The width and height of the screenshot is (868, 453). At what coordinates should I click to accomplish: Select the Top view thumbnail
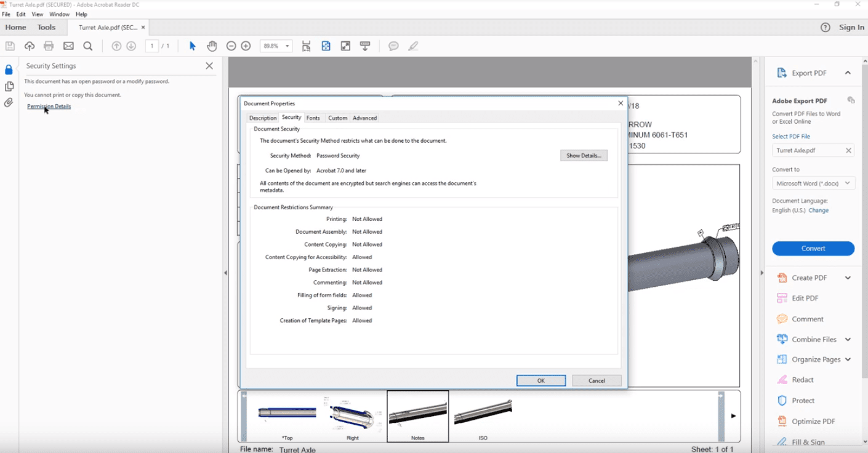(287, 417)
